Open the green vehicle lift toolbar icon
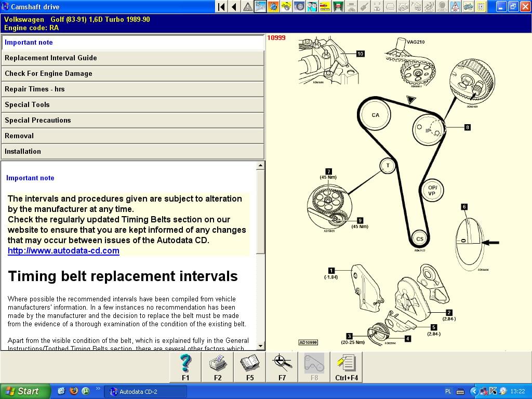 coord(338,6)
